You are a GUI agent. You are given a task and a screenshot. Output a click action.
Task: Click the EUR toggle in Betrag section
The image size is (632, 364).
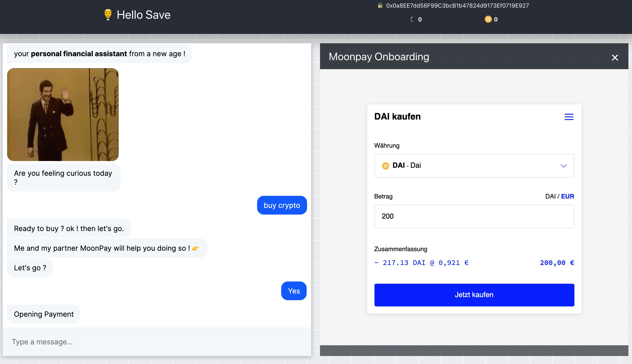point(568,196)
